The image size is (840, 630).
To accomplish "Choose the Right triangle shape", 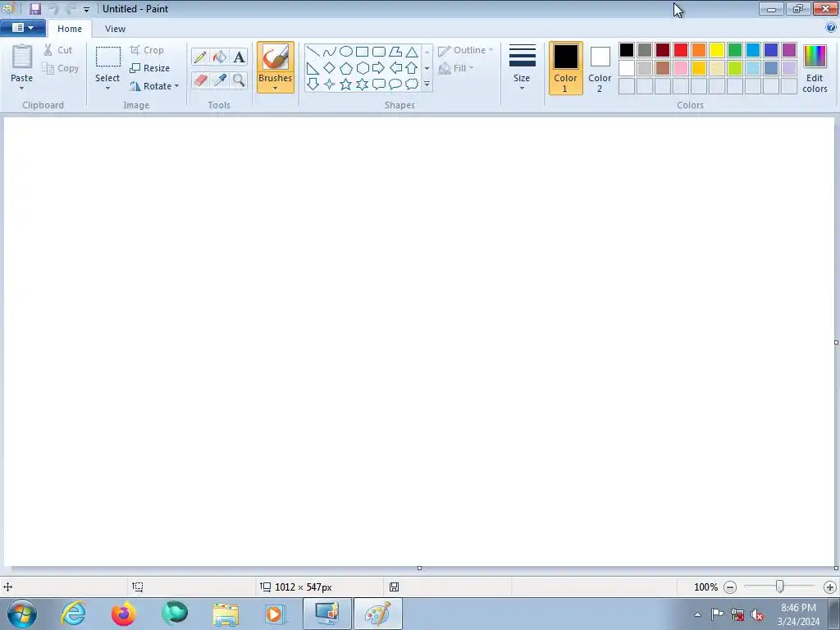I will pos(313,68).
